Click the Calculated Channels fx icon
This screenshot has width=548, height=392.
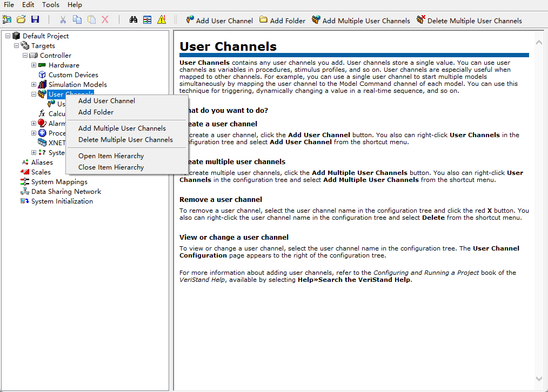tap(42, 113)
